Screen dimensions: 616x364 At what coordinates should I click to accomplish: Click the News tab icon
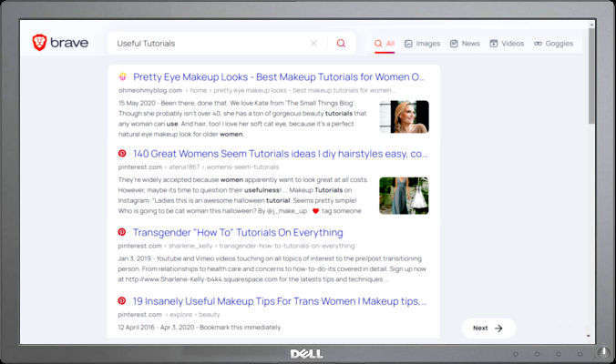[x=452, y=43]
